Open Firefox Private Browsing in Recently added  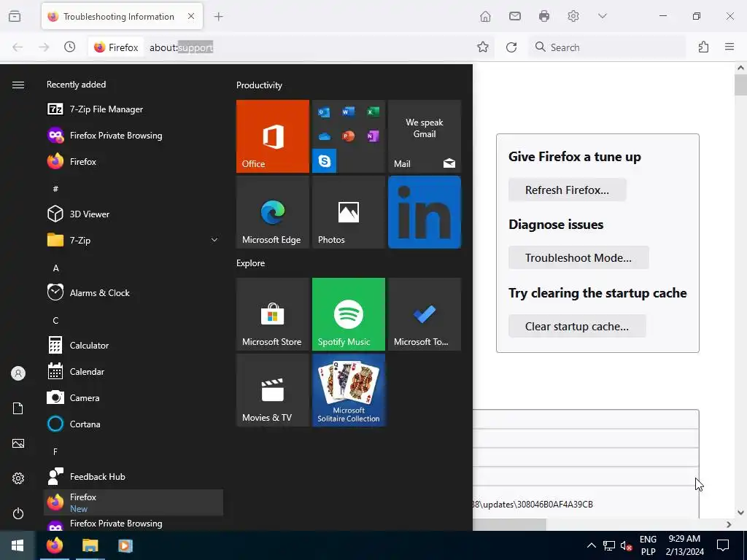(133, 135)
